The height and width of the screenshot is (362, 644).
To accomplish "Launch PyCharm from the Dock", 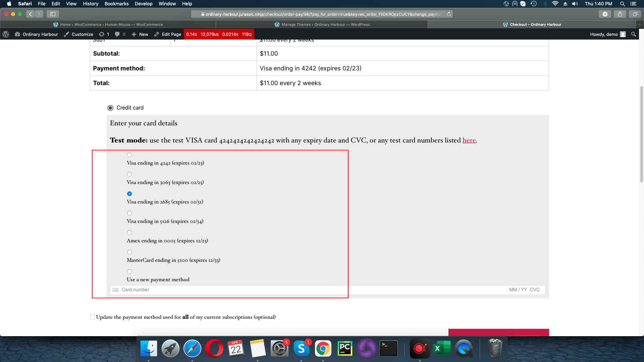I will pos(345,348).
